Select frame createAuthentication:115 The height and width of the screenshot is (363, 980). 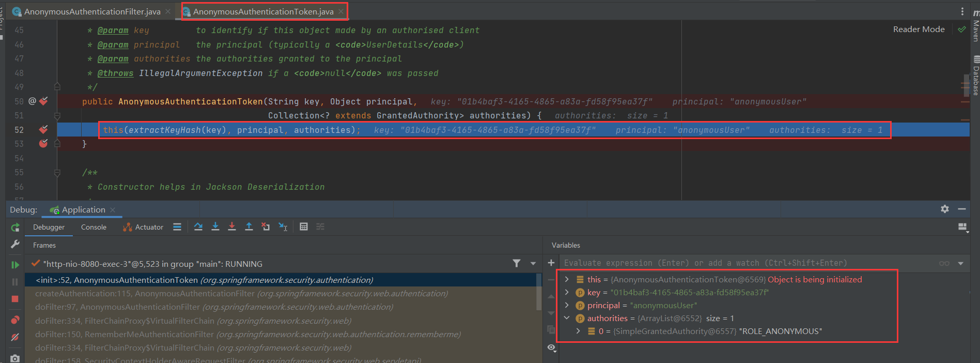point(281,293)
